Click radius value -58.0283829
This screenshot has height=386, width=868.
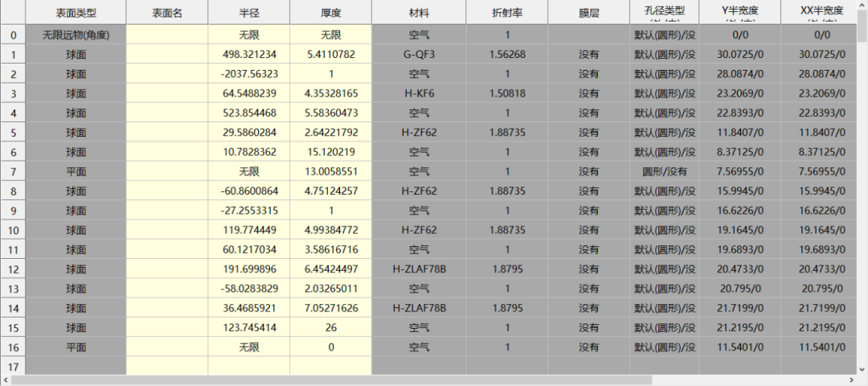(249, 289)
